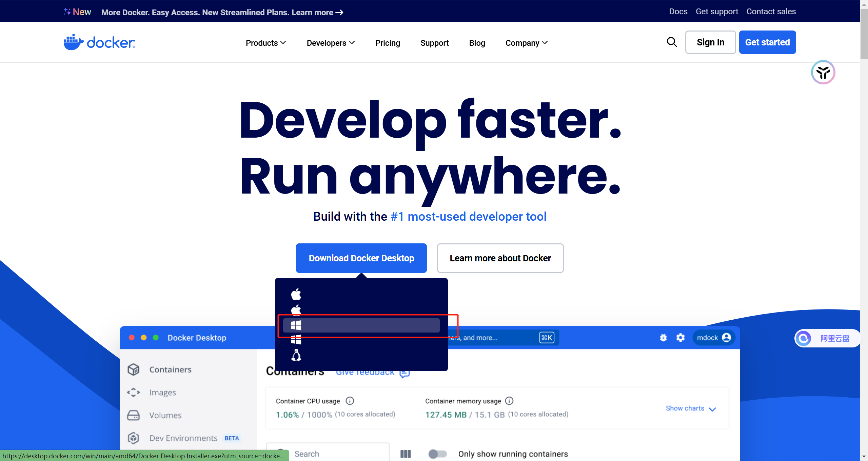Click #1 most-used developer tool link
This screenshot has height=461, width=868.
click(x=468, y=216)
